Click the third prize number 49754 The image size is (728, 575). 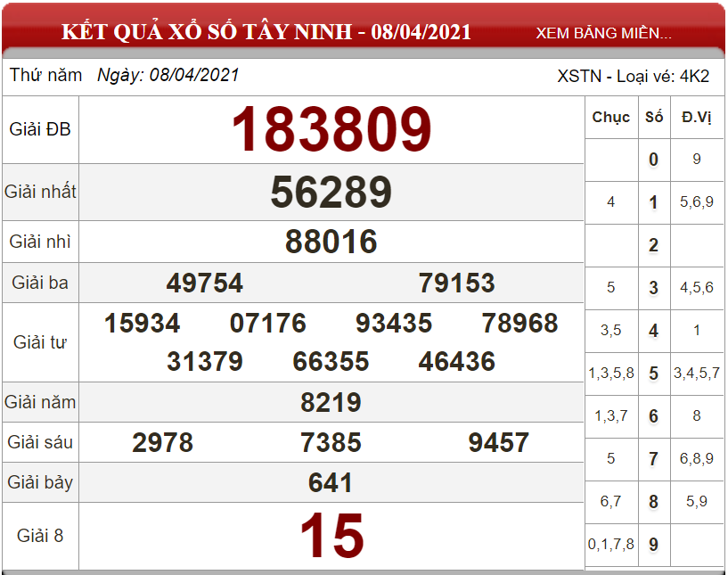point(205,283)
